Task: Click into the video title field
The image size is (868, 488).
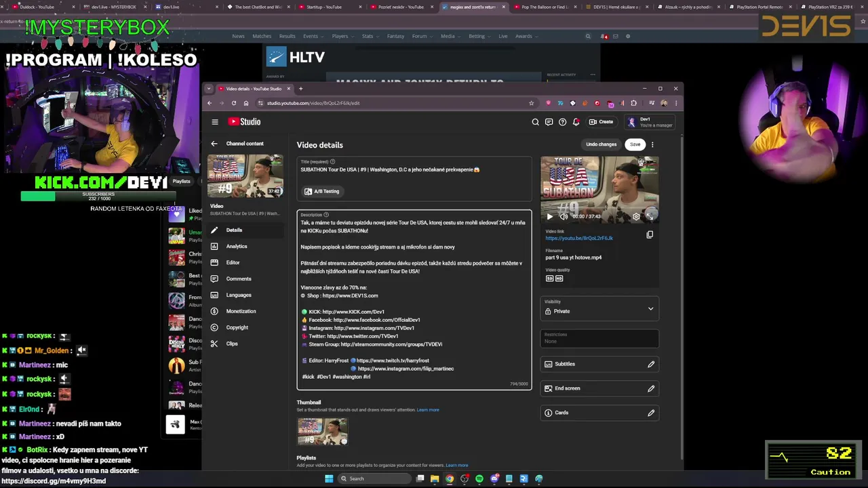Action: [x=414, y=169]
